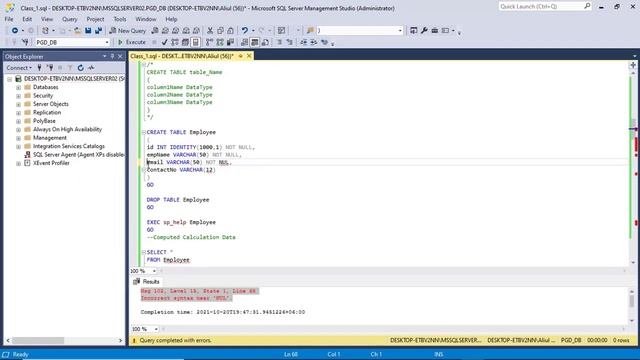This screenshot has width=640, height=360.
Task: Toggle the IntelliSense Enabled button
Action: tap(196, 42)
